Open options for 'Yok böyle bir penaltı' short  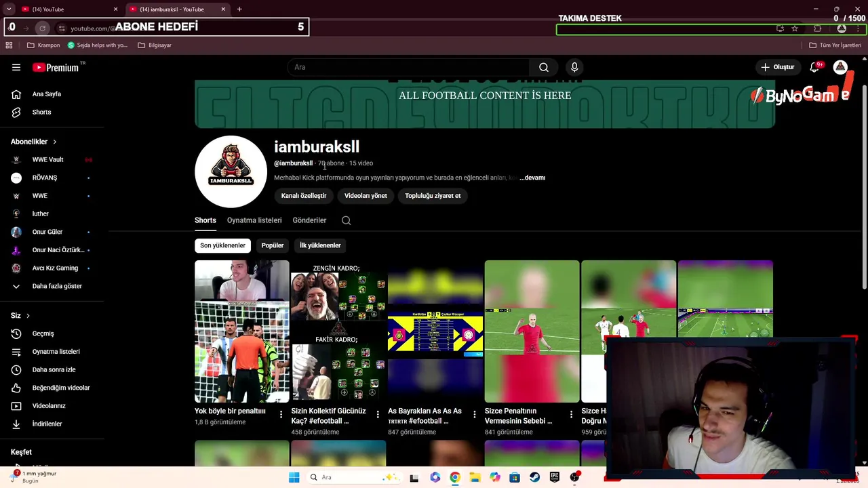click(281, 414)
